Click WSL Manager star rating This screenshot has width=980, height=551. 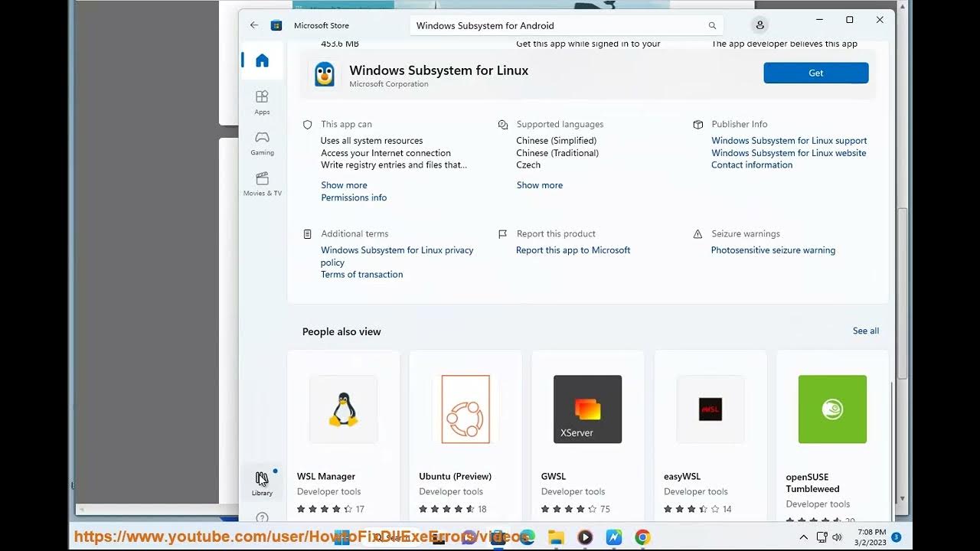coord(331,509)
